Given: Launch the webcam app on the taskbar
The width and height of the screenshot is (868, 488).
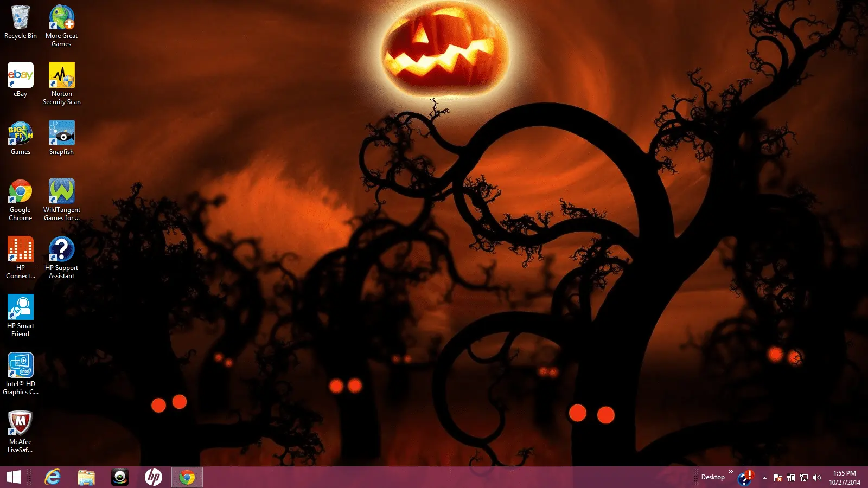Looking at the screenshot, I should click(120, 477).
